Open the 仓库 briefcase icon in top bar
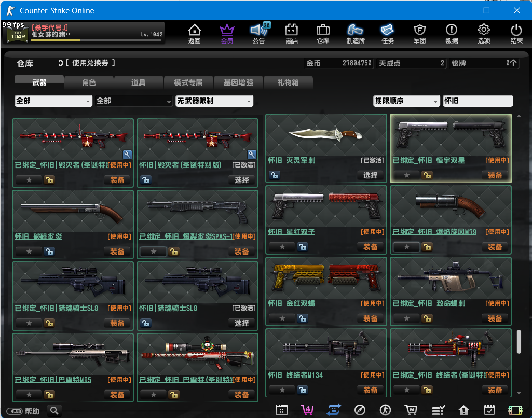Screen dimensions: 532x418 coord(323,34)
